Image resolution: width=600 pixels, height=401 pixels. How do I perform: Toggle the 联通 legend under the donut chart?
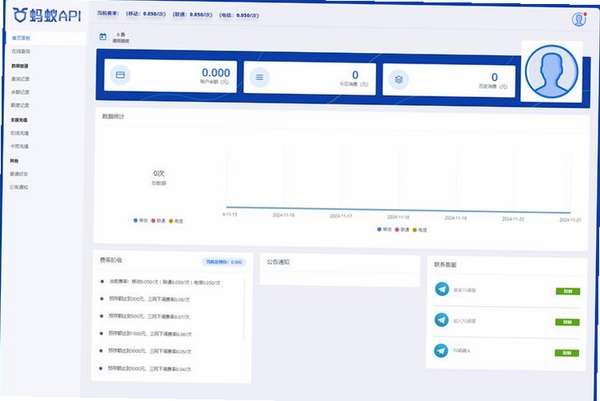coord(158,221)
